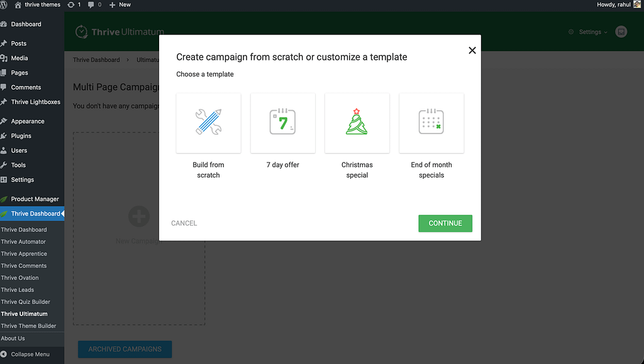Pick the Christmas special tree icon
644x364 pixels.
(357, 123)
